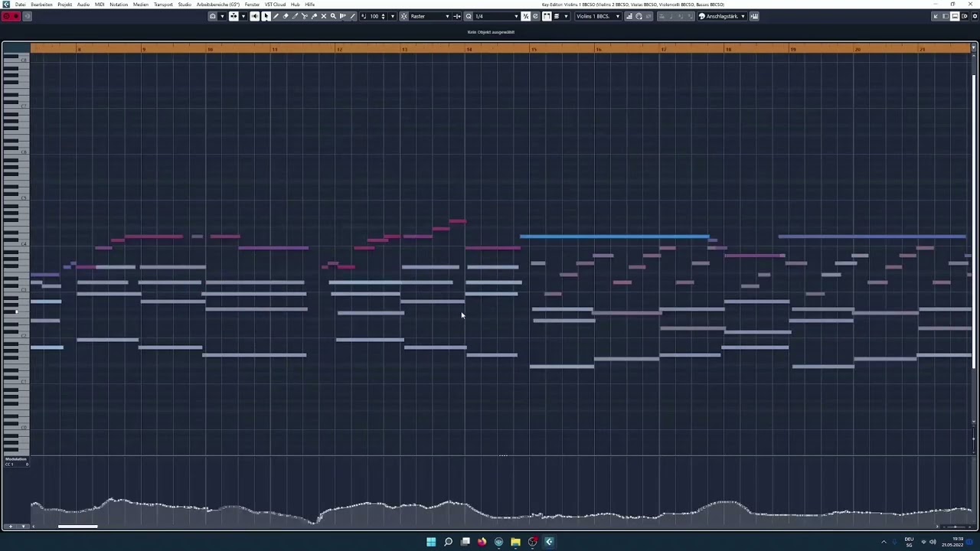Toggle the edit active part only icon
This screenshot has height=551, width=980.
click(557, 16)
